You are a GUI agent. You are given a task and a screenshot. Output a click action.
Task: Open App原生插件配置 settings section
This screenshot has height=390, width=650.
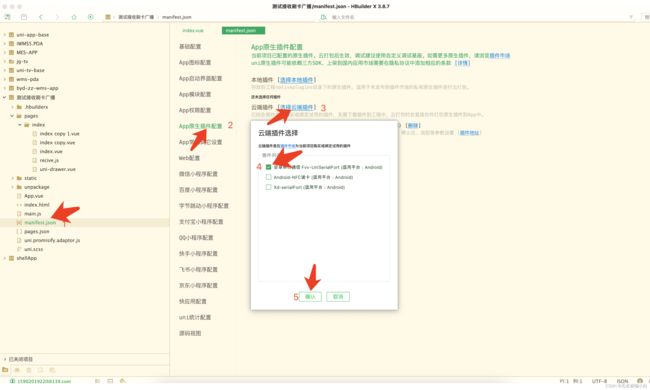[201, 126]
